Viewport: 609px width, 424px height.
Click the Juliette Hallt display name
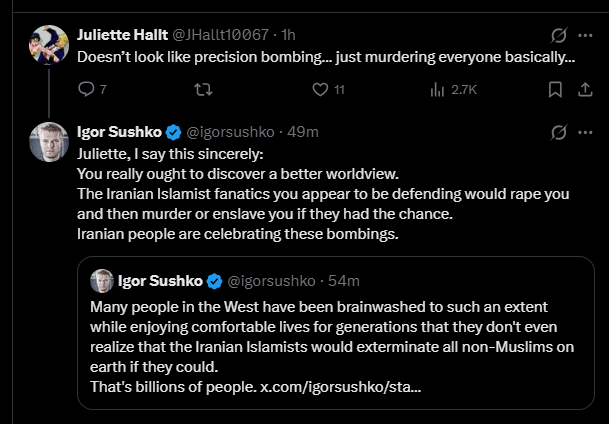click(x=121, y=34)
